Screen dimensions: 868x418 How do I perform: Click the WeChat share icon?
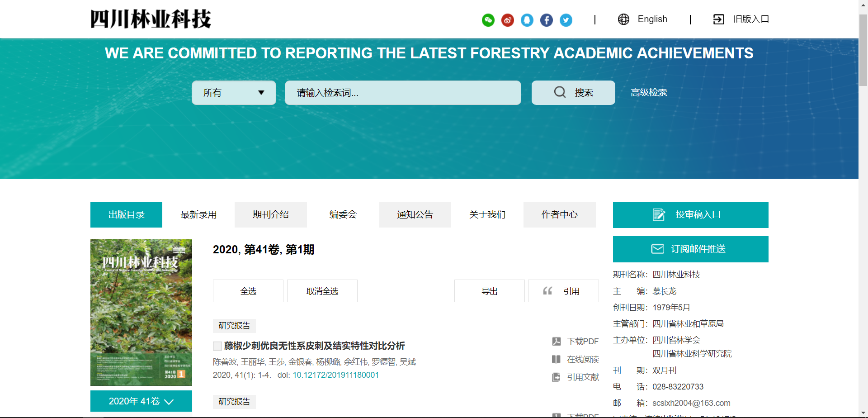[x=488, y=20]
